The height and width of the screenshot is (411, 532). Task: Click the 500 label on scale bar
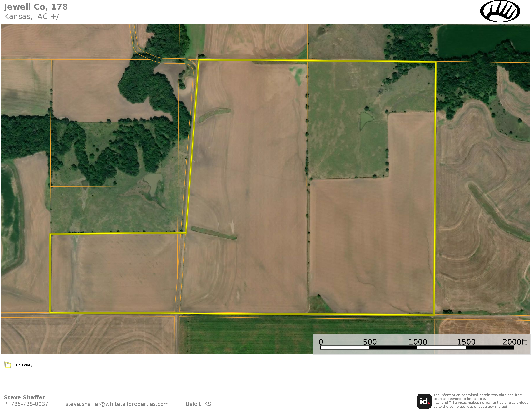370,342
